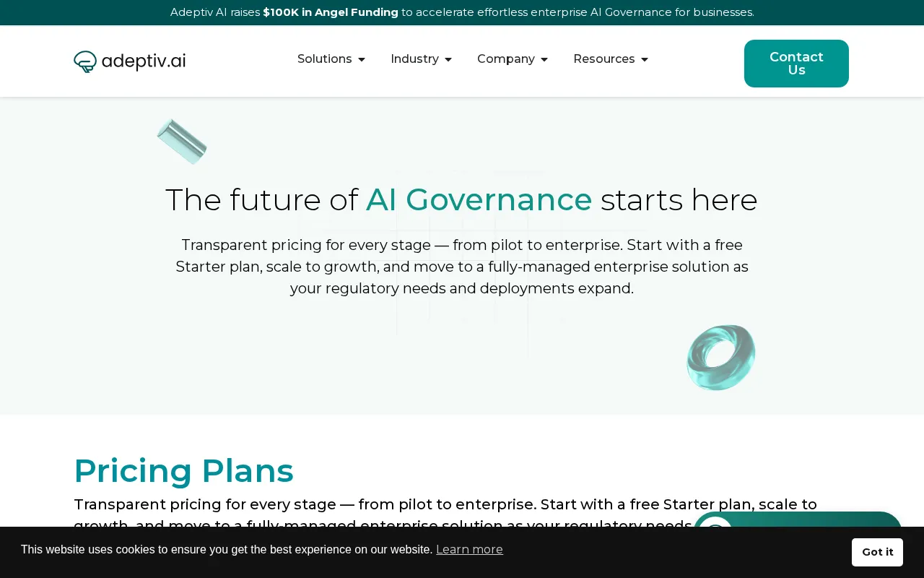This screenshot has width=924, height=578.
Task: Click the Angel Funding announcement banner
Action: (462, 12)
